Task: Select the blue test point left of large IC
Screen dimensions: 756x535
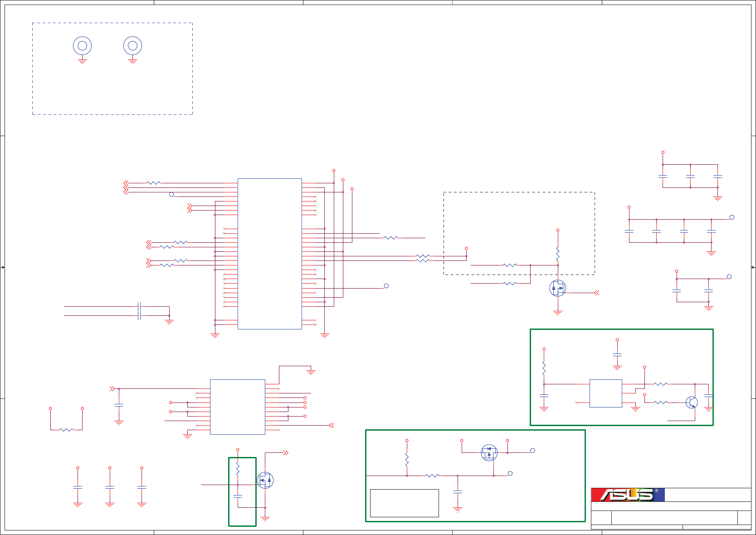Action: [171, 194]
